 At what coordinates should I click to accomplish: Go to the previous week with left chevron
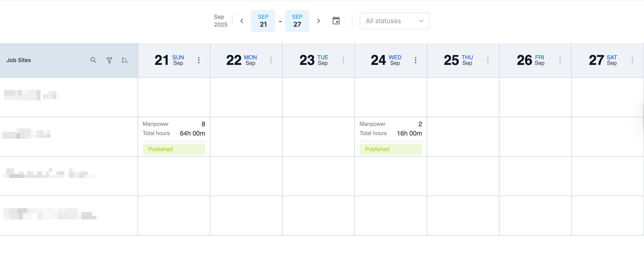click(x=242, y=21)
